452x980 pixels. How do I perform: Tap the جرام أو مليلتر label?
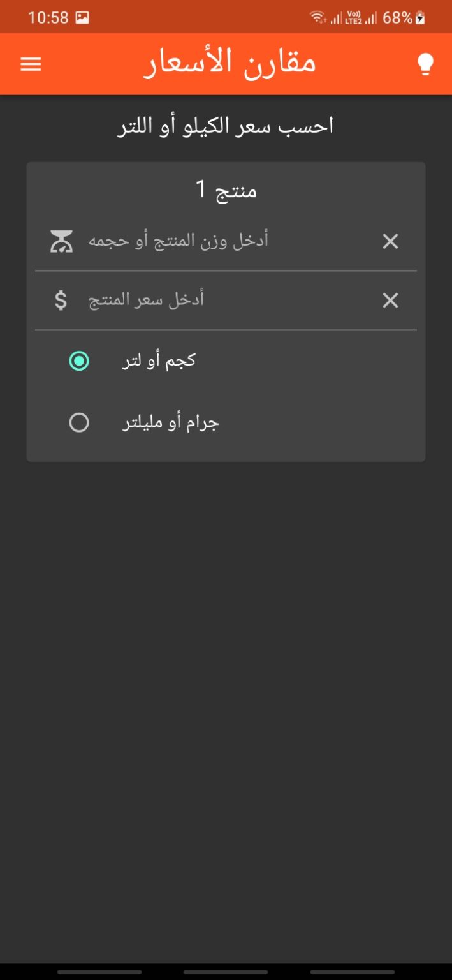(x=171, y=423)
